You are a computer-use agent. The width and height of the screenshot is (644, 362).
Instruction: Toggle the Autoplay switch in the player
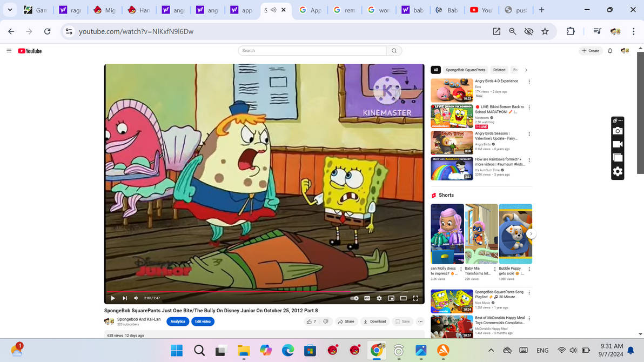[x=354, y=298]
